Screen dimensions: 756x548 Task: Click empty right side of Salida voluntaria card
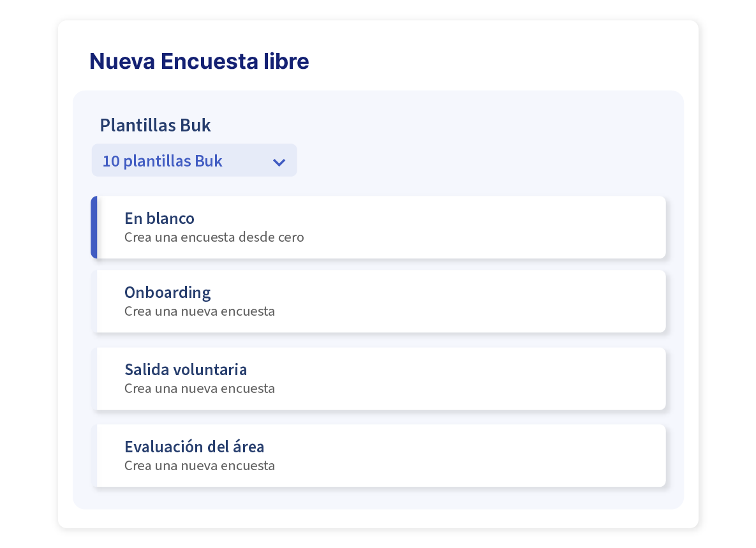(542, 378)
